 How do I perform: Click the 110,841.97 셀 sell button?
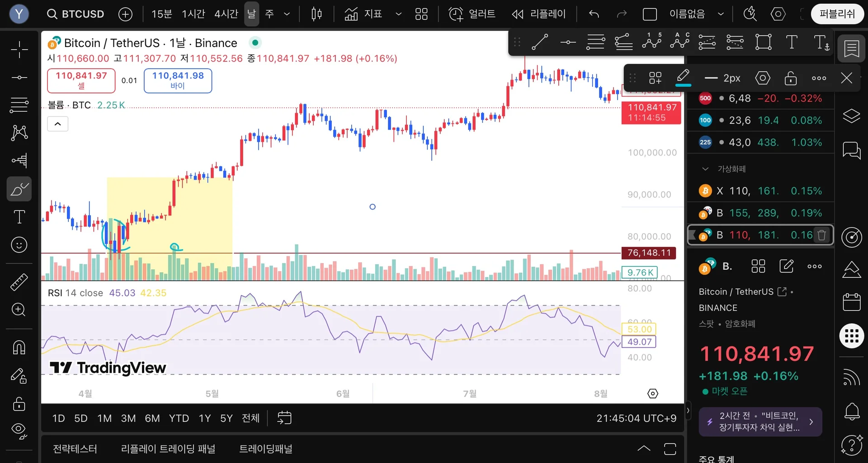(x=81, y=80)
